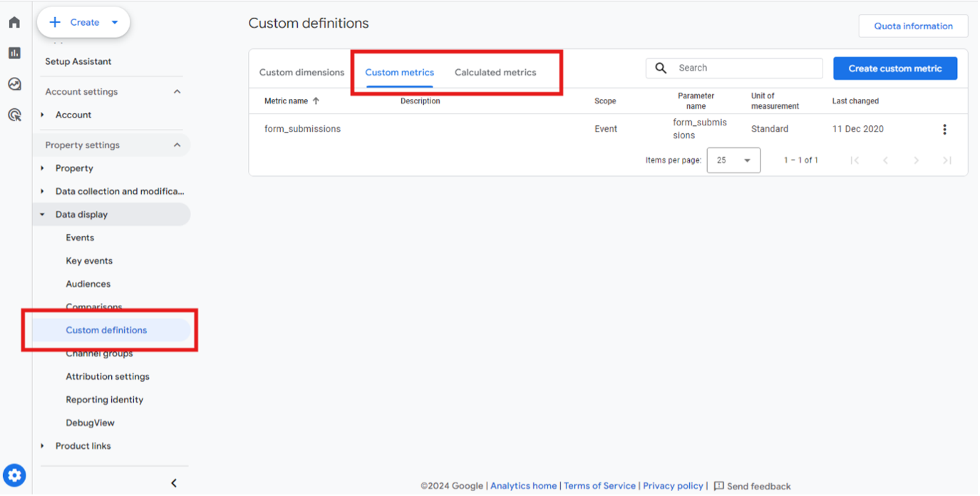
Task: Collapse Account settings section chevron
Action: pyautogui.click(x=177, y=92)
